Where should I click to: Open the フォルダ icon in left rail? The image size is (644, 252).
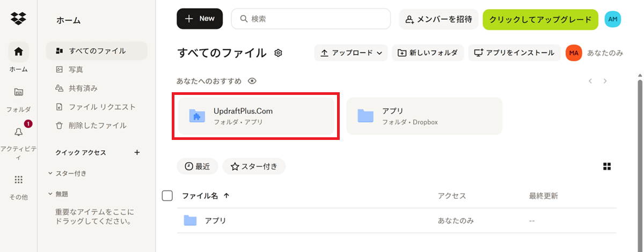pos(18,92)
